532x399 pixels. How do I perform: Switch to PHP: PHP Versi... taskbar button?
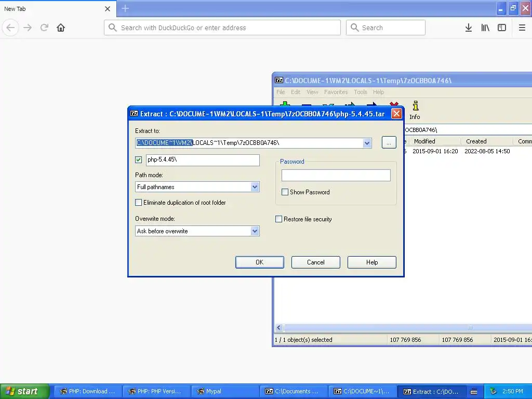coord(156,392)
